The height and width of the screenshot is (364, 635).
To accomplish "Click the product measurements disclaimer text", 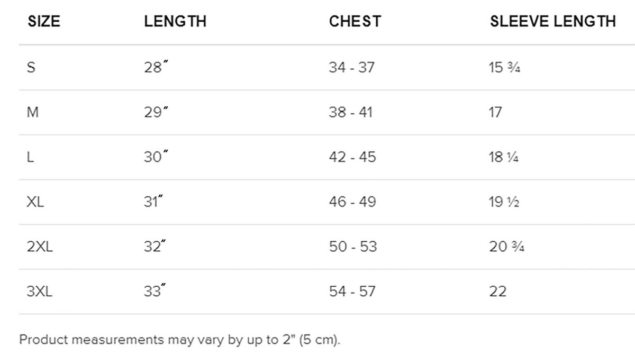I will tap(180, 339).
